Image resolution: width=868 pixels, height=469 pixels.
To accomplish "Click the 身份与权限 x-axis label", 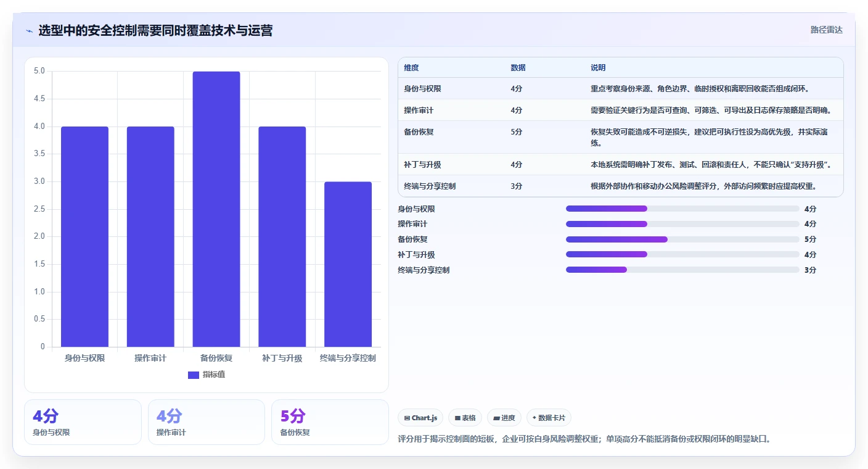I will pyautogui.click(x=84, y=358).
